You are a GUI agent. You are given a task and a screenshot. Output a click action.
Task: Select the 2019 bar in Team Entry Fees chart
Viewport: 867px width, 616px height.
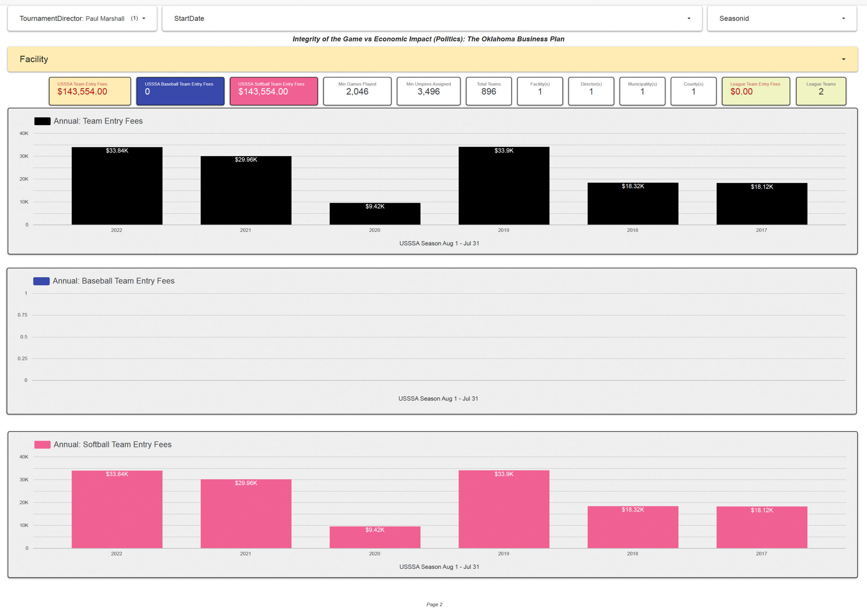coord(504,186)
